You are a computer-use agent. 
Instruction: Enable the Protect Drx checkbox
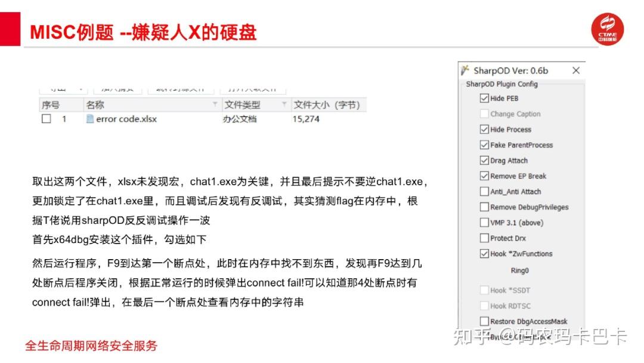[484, 238]
